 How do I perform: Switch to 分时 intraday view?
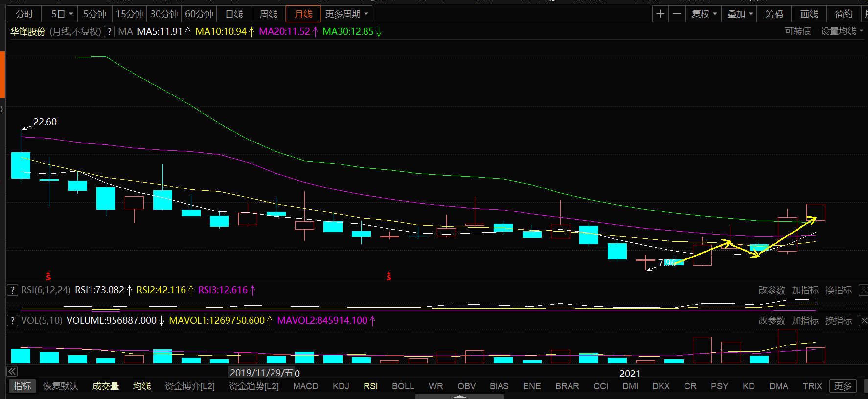click(24, 14)
